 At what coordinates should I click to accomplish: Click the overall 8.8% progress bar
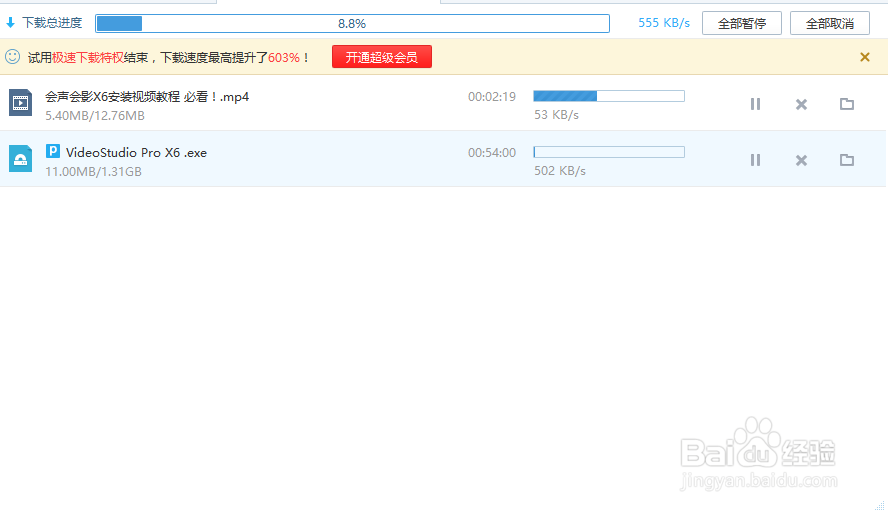click(352, 23)
